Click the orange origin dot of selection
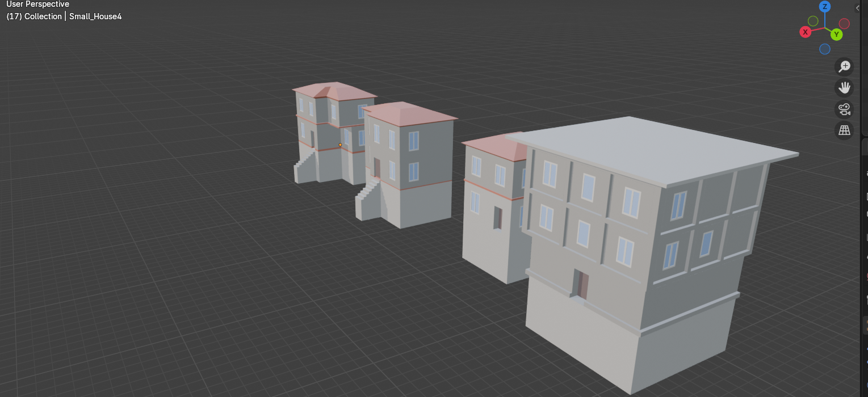Viewport: 868px width, 397px height. point(340,145)
